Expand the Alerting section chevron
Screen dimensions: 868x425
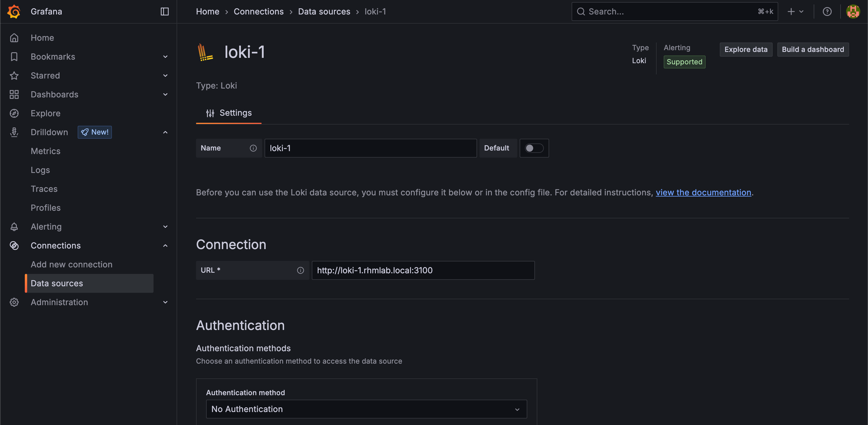[165, 227]
